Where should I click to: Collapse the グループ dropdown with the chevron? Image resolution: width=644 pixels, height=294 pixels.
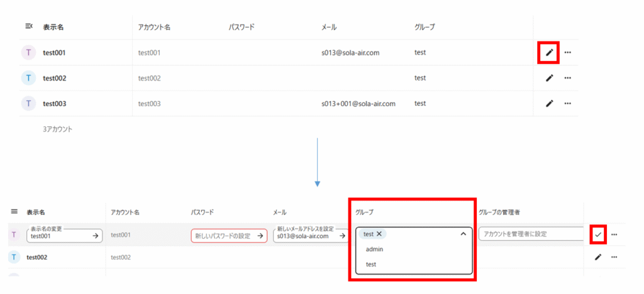click(463, 234)
